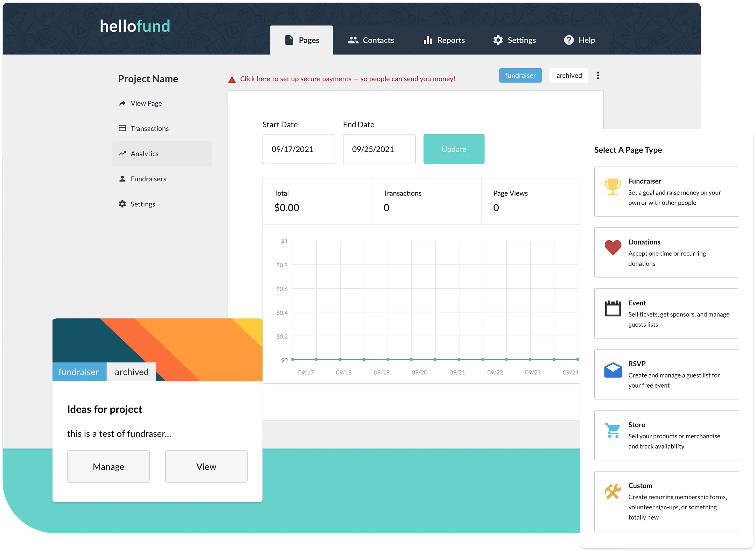This screenshot has width=756, height=551.
Task: Click the archived label on project card
Action: (132, 372)
